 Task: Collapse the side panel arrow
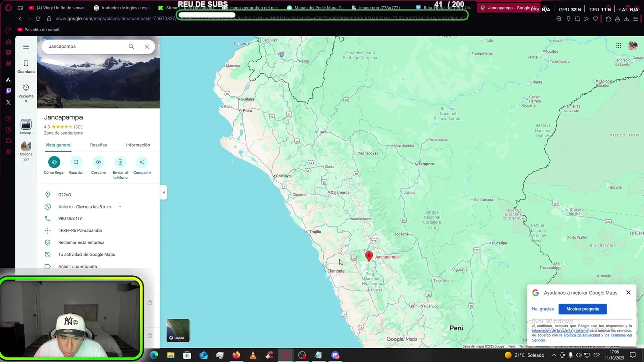164,192
